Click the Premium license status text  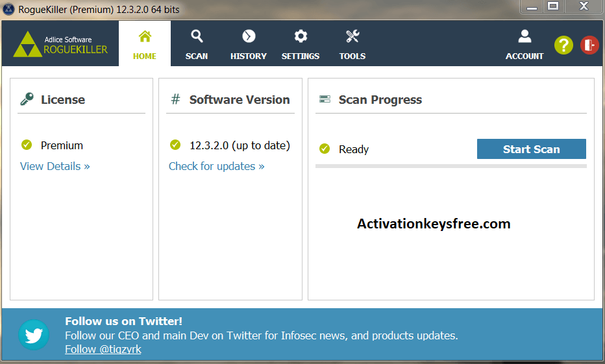(x=62, y=145)
